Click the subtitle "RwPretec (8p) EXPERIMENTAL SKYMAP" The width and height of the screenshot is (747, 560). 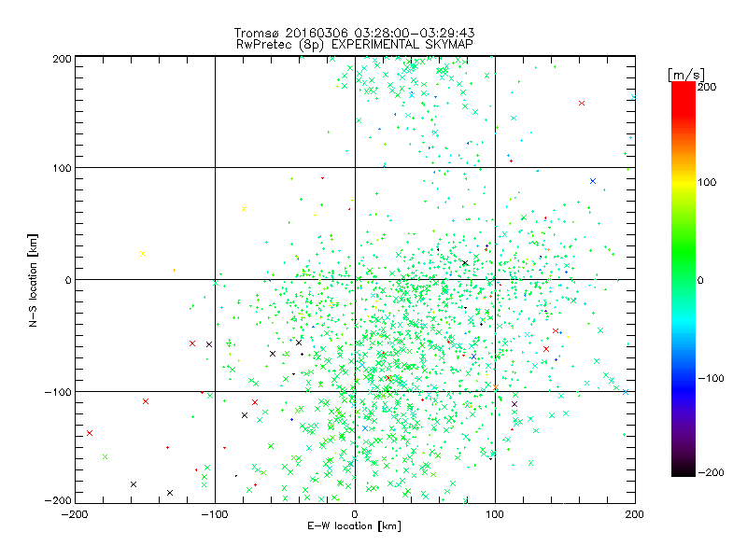click(x=355, y=44)
